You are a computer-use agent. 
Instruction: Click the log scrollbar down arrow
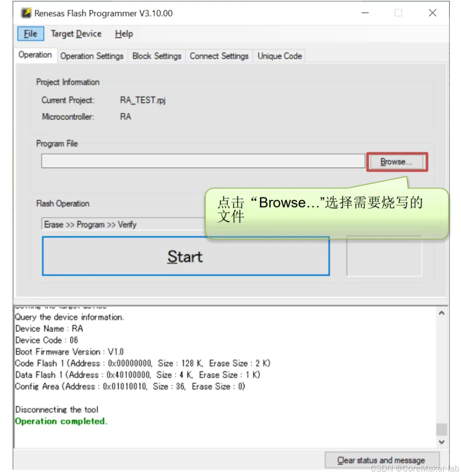(441, 442)
